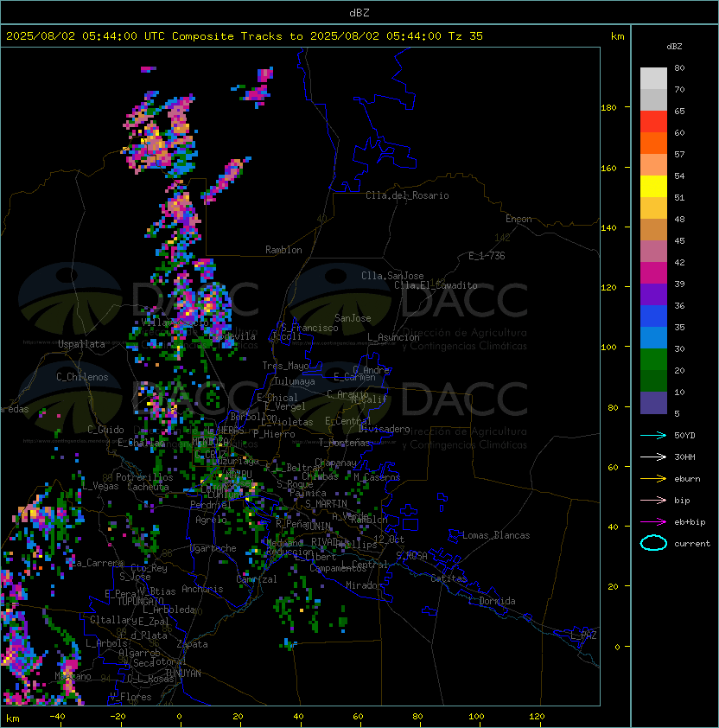This screenshot has width=719, height=728.
Task: Click the dBZ title at the top
Action: [359, 12]
